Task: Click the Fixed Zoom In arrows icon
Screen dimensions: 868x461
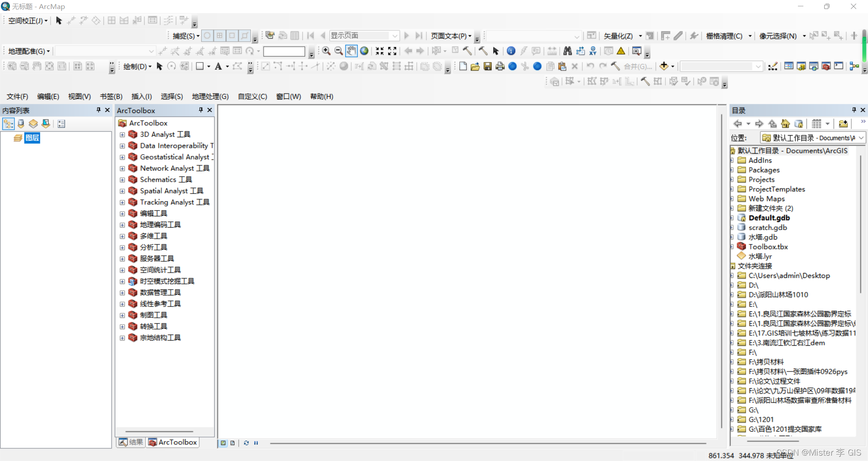Action: [x=380, y=51]
